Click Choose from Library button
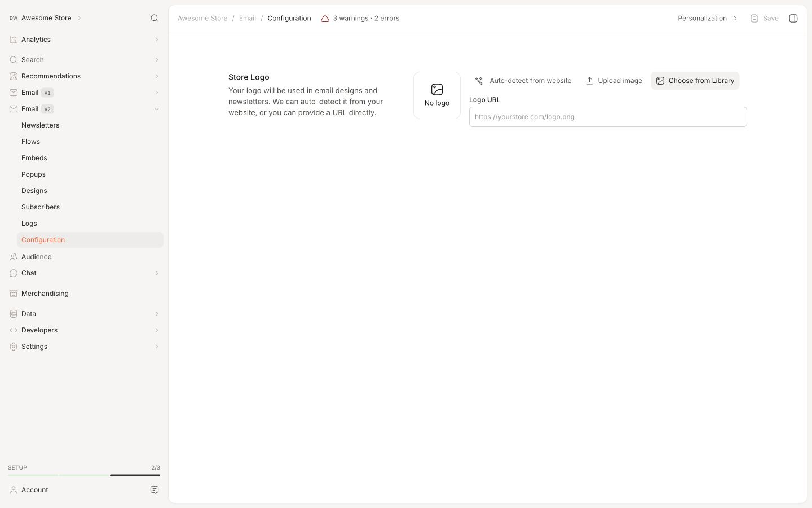This screenshot has height=508, width=812. coord(695,81)
